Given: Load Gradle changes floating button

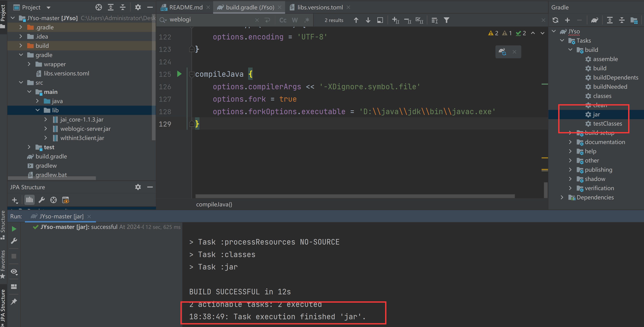Looking at the screenshot, I should click(x=502, y=52).
